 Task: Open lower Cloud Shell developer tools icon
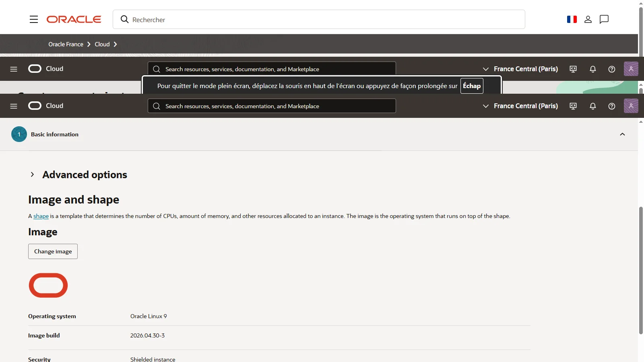coord(573,106)
